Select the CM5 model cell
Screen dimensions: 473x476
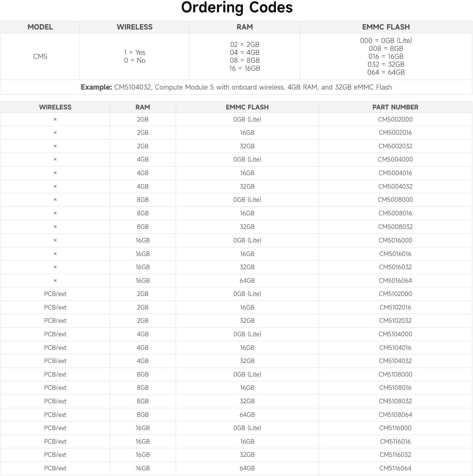click(40, 56)
